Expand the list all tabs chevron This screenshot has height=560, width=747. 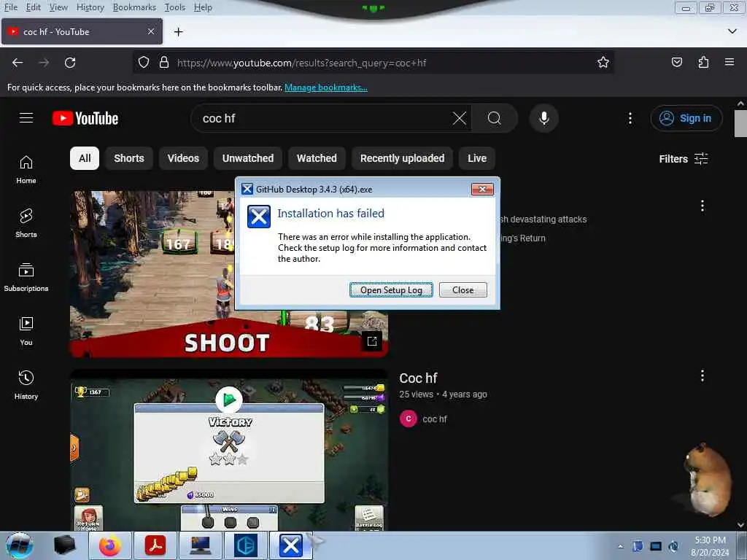tap(732, 31)
